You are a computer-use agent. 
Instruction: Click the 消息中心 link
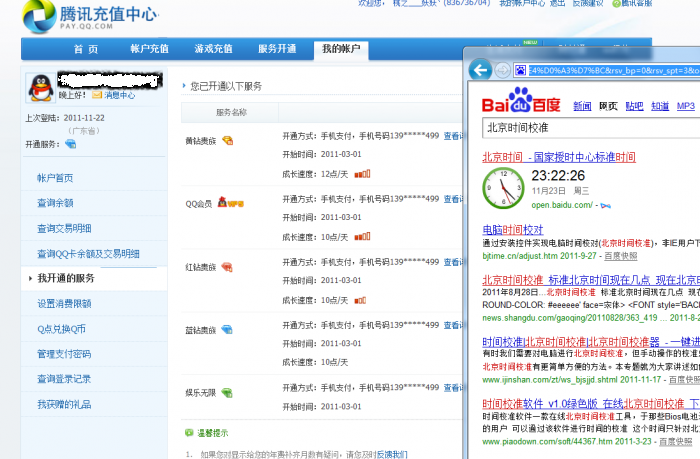[x=120, y=95]
